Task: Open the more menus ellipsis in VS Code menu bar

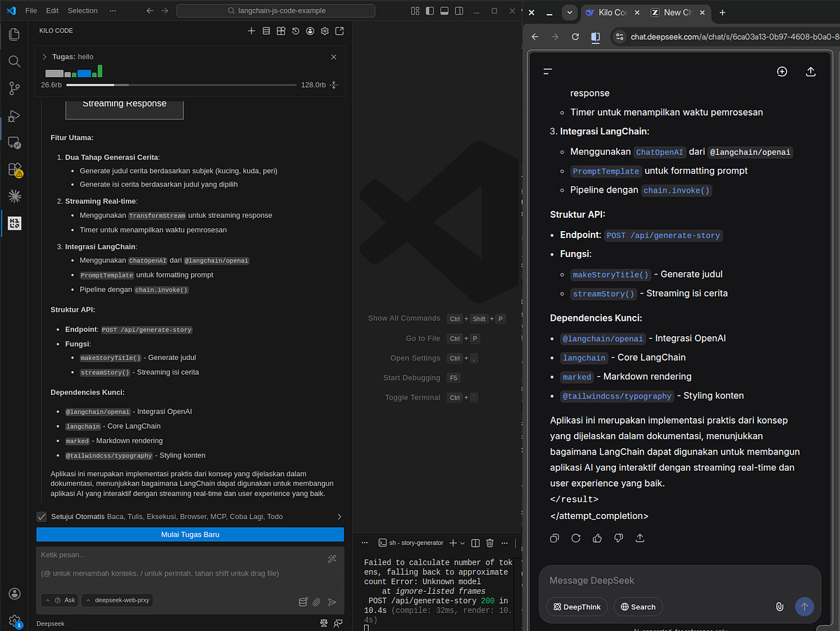Action: (113, 11)
